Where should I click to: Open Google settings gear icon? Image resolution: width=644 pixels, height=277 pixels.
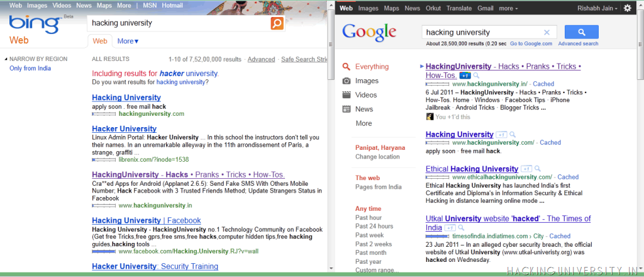pyautogui.click(x=627, y=8)
